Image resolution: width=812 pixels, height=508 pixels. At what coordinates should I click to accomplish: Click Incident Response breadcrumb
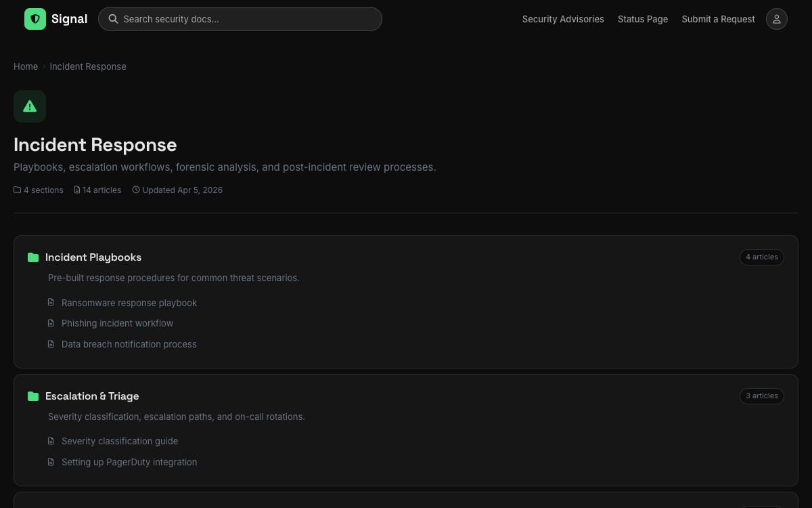tap(88, 66)
